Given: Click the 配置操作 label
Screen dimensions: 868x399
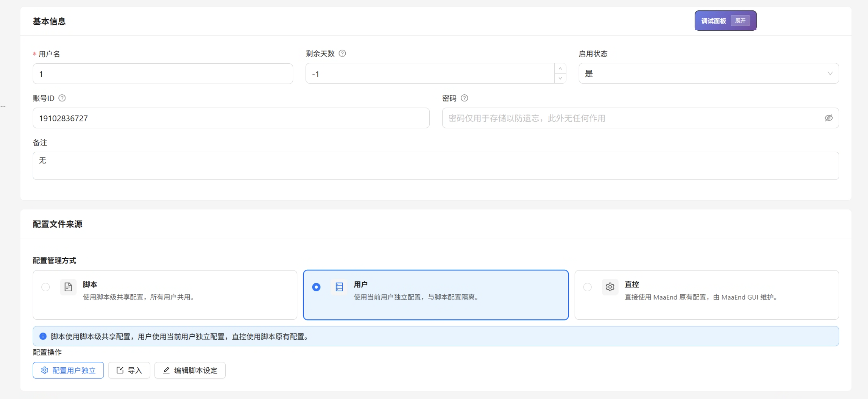Looking at the screenshot, I should (47, 352).
